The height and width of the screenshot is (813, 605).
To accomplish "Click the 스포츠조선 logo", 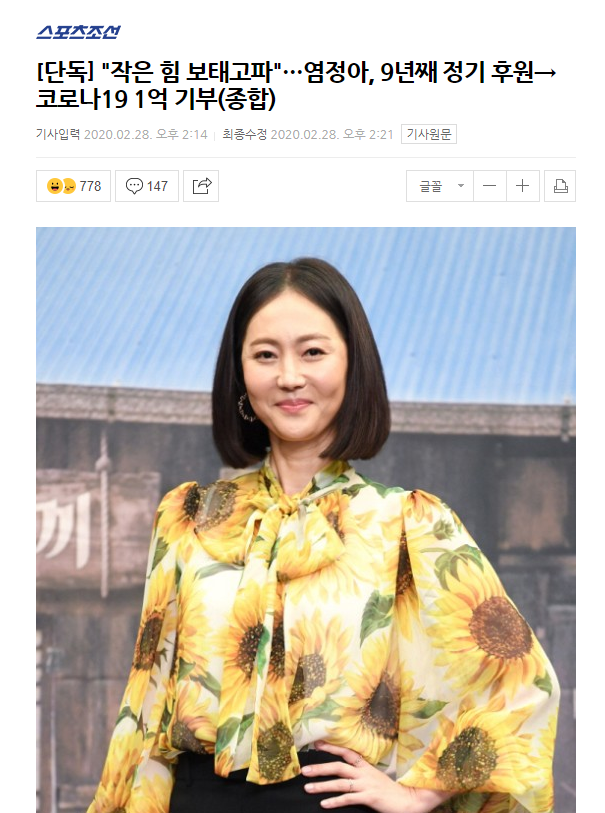I will point(78,32).
